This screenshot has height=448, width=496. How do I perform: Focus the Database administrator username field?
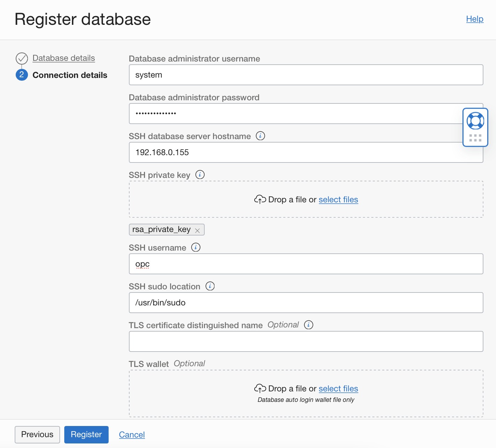(306, 75)
